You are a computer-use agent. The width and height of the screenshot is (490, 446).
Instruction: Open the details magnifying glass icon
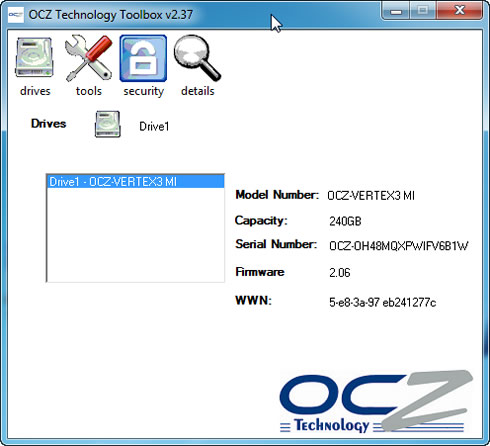(197, 58)
